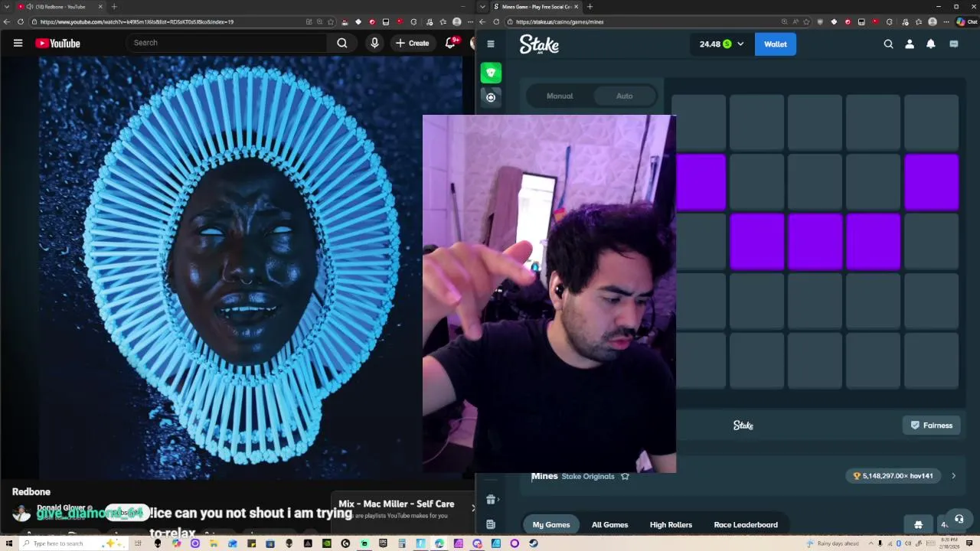Open live support headset button
This screenshot has height=551, width=980.
click(959, 519)
